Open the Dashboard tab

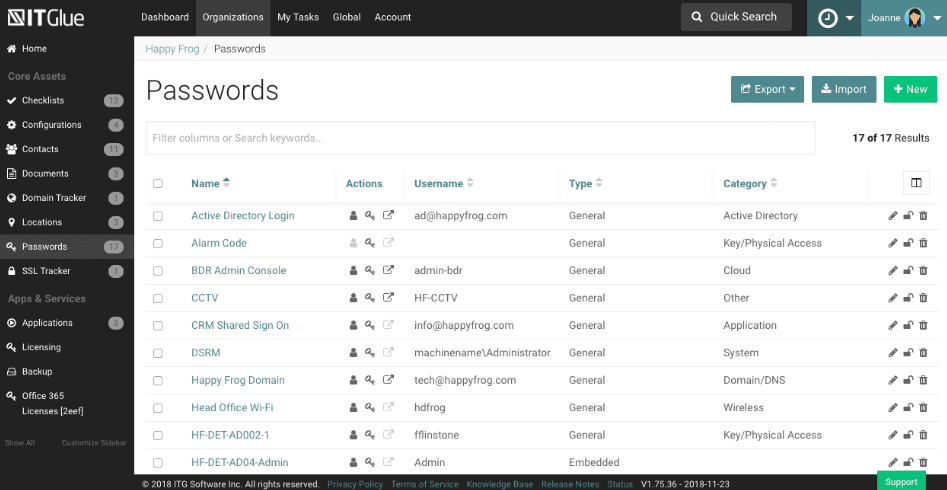point(165,18)
